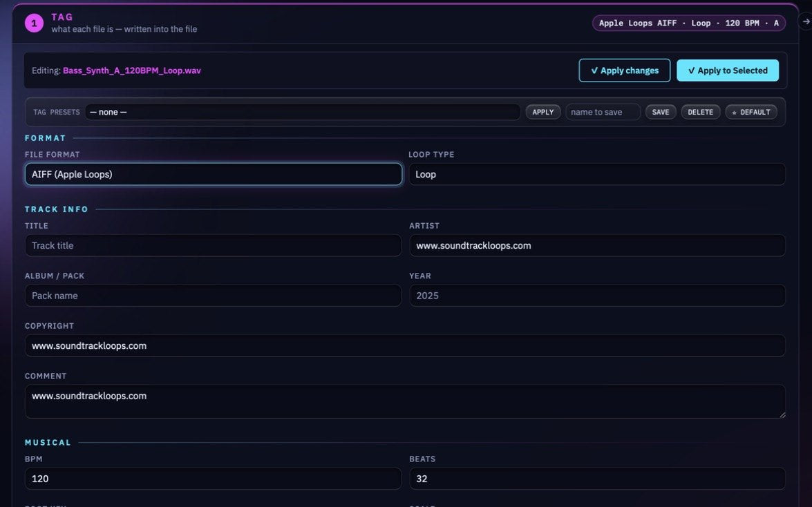Screen dimensions: 812x507
Task: Click the BPM field showing 120
Action: pyautogui.click(x=213, y=479)
